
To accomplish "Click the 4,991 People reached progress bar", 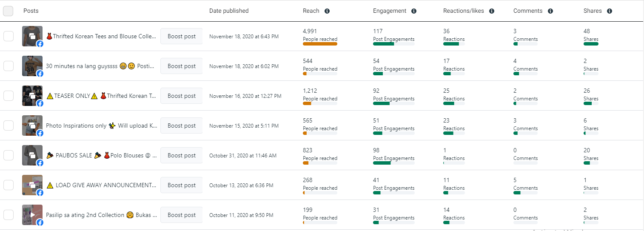I will [x=320, y=44].
